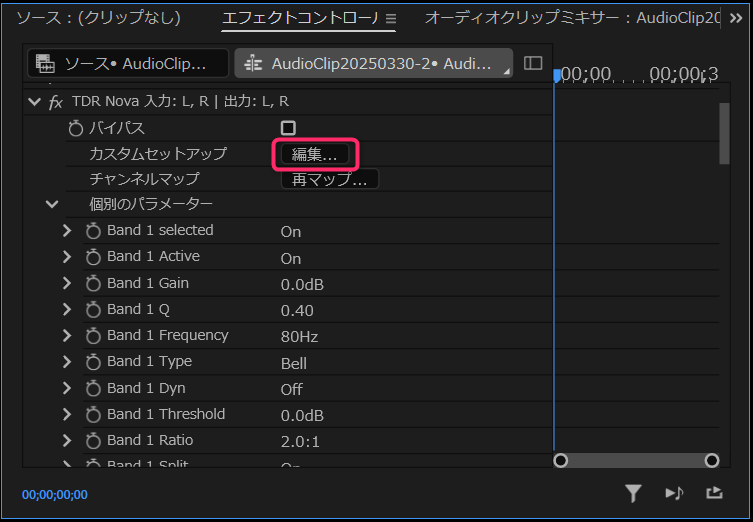Open the panel overflow double-arrow menu
Image resolution: width=753 pixels, height=522 pixels.
click(x=737, y=18)
